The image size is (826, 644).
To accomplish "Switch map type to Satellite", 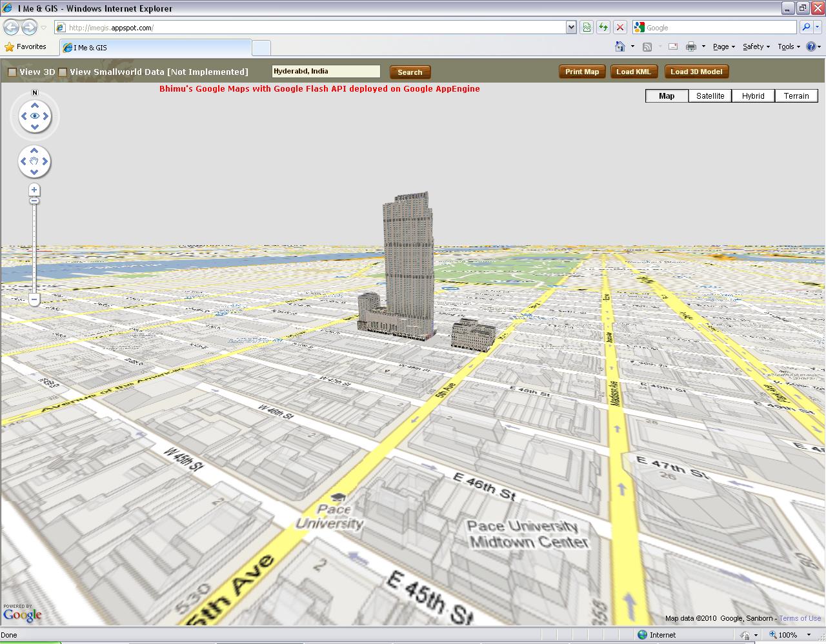I will pos(710,96).
